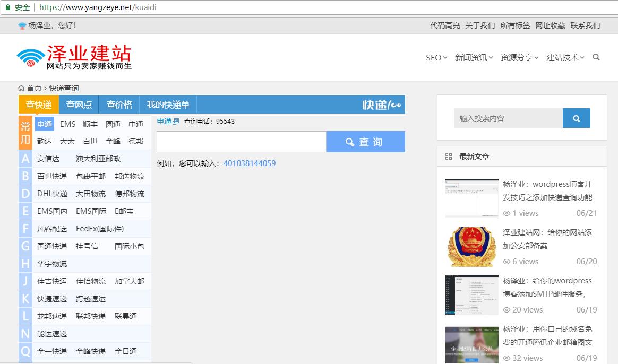Image resolution: width=618 pixels, height=364 pixels.
Task: Jump to letter E courier group
Action: (25, 211)
